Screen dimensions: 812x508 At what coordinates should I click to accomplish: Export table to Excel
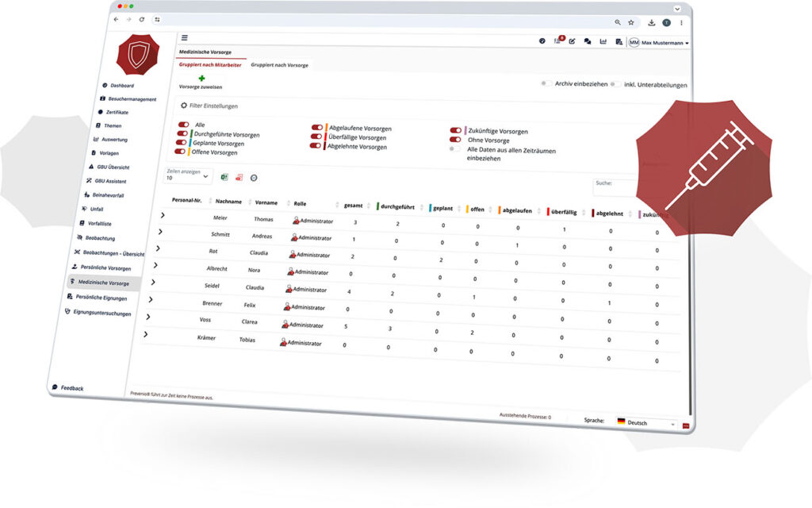(x=224, y=177)
